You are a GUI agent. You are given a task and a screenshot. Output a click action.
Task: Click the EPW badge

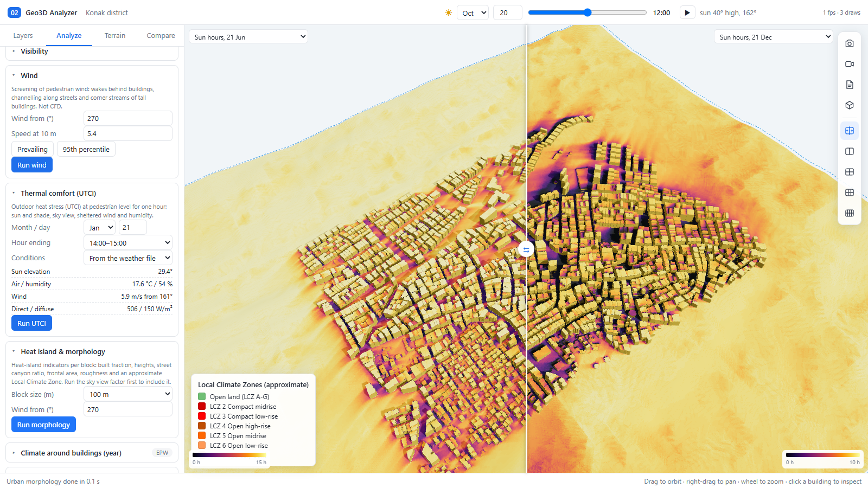pos(162,453)
